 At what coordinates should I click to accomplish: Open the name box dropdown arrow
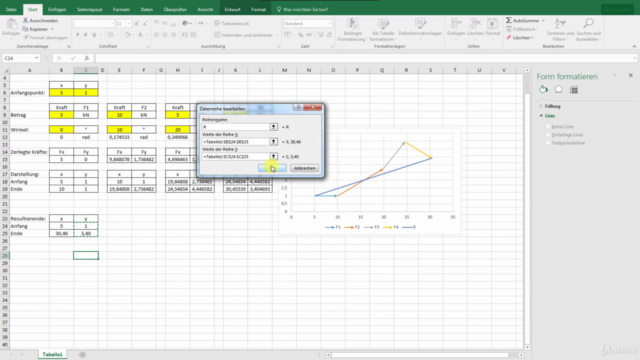[36, 58]
